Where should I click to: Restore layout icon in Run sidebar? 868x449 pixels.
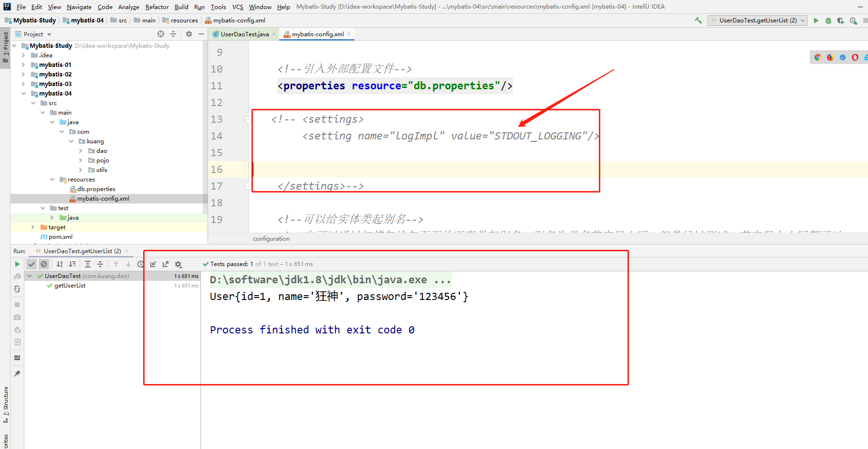coord(17,358)
